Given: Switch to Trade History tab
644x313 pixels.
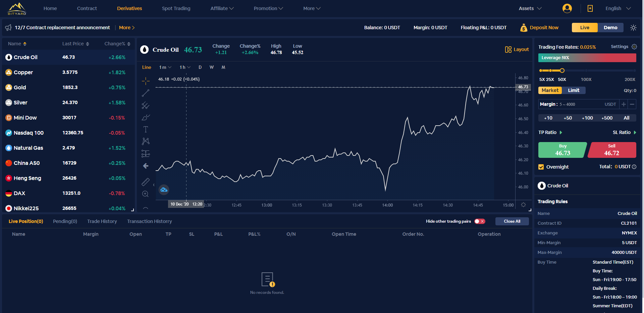Looking at the screenshot, I should [102, 221].
